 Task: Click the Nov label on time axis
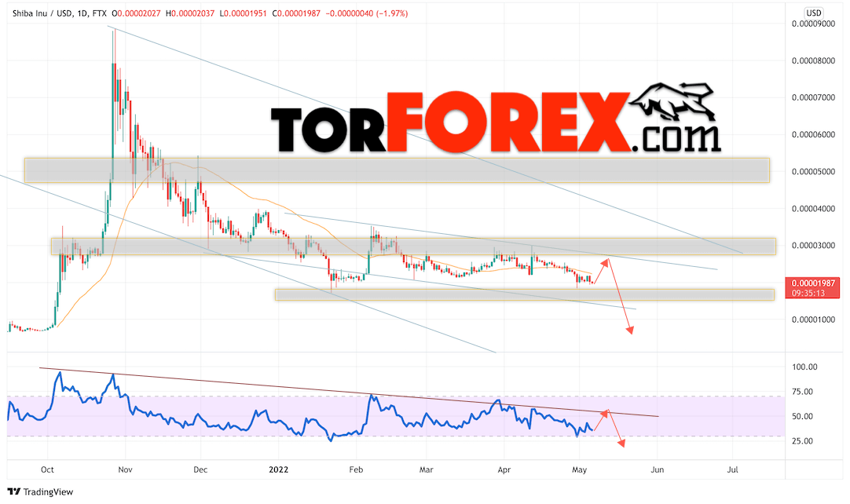click(x=125, y=469)
